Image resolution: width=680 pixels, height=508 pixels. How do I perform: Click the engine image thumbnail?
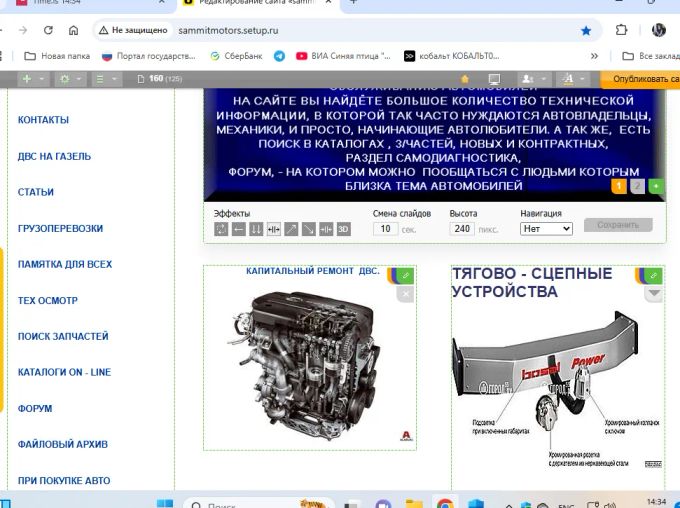click(309, 364)
